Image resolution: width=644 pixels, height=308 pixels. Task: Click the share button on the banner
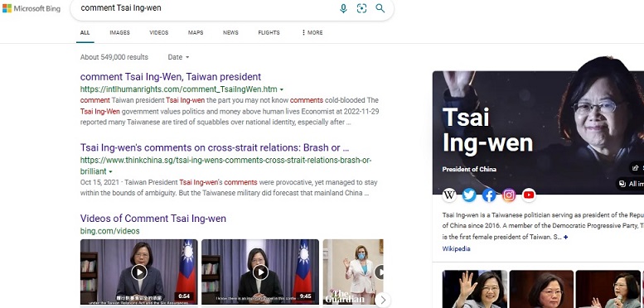click(x=637, y=167)
